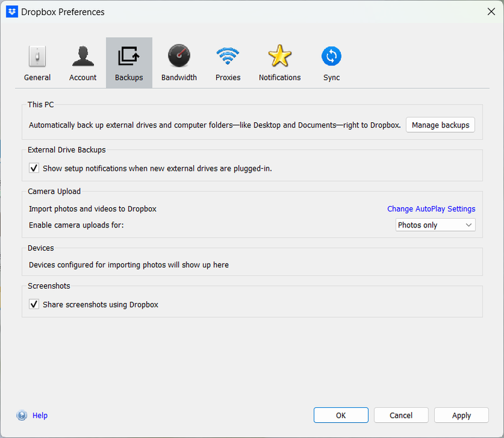Click the Dropbox logo in title bar
The width and height of the screenshot is (504, 438).
pyautogui.click(x=11, y=11)
